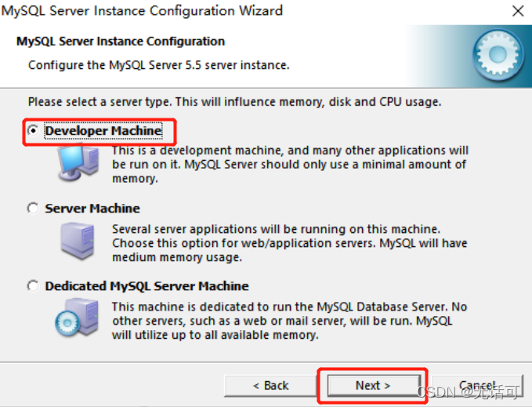Click the Next > button
The width and height of the screenshot is (532, 407).
pyautogui.click(x=373, y=386)
